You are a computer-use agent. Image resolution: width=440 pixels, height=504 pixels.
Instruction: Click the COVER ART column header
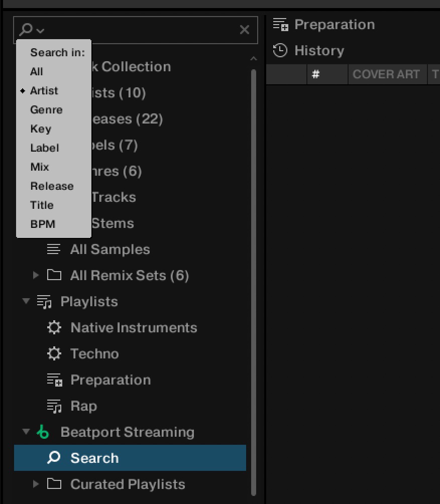click(x=386, y=74)
